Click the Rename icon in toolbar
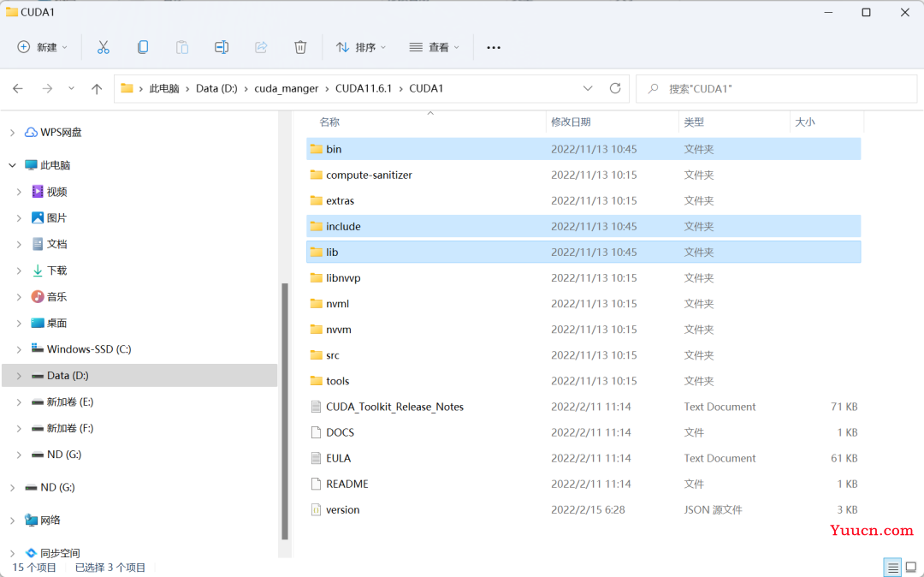924x577 pixels. click(x=222, y=47)
